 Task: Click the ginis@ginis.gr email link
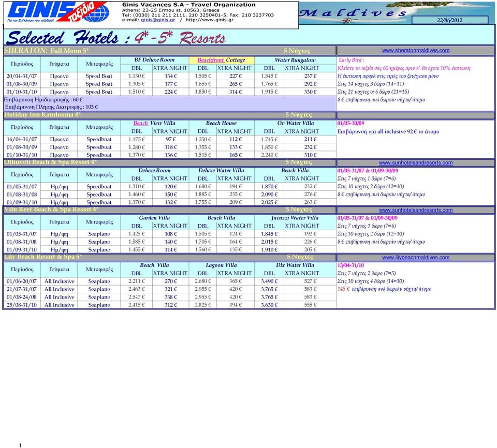coord(158,20)
